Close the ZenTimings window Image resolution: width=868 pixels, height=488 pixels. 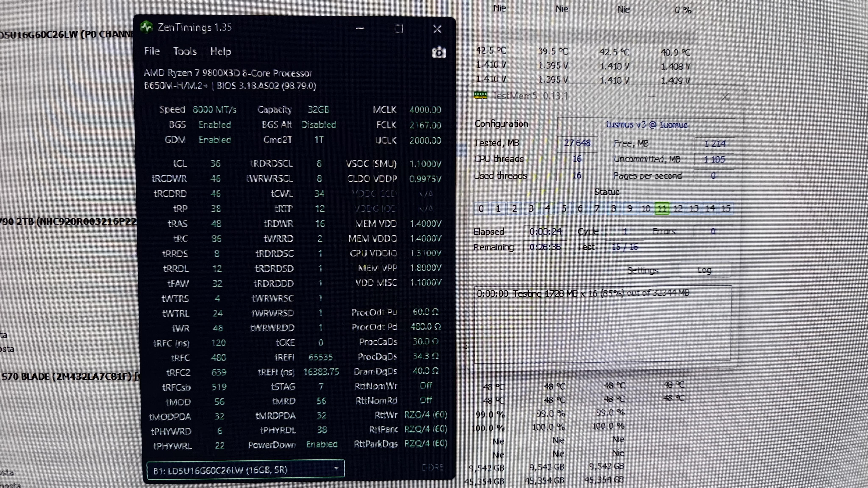point(437,29)
